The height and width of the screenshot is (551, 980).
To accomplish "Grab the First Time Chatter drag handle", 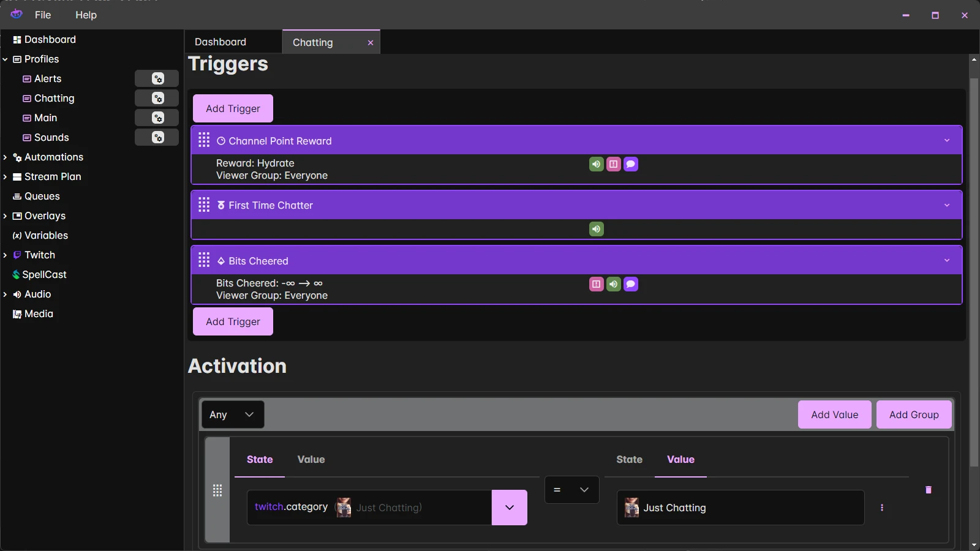I will [x=204, y=204].
